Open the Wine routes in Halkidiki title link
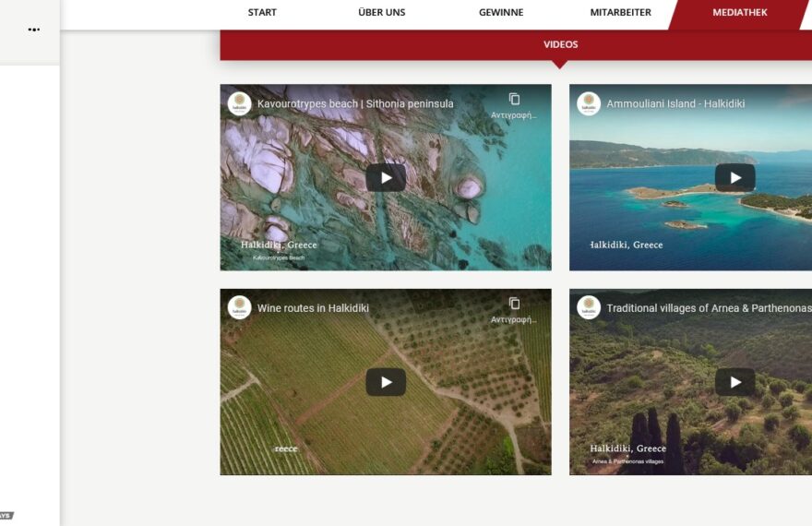The width and height of the screenshot is (812, 526). point(313,308)
